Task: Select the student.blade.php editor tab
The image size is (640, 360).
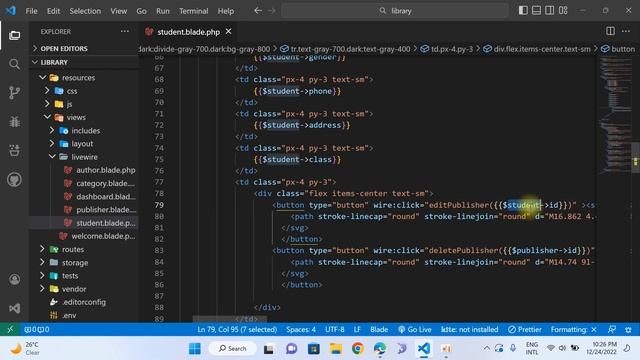Action: point(189,32)
